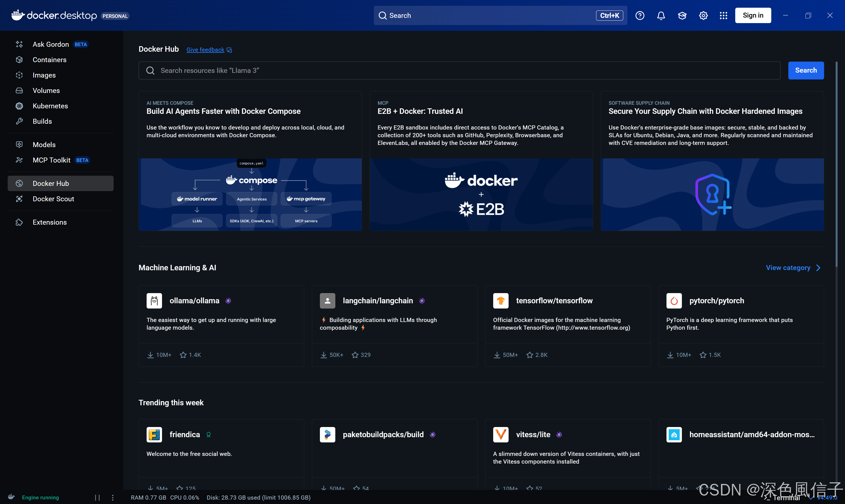Open the Learning center graduation cap icon
Screen dimensions: 845x504
(x=682, y=16)
